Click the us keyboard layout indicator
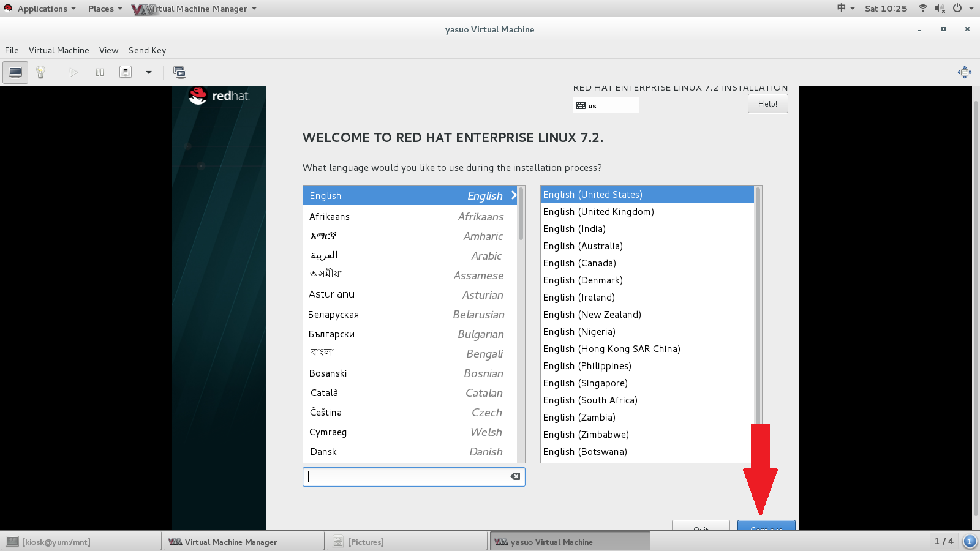 pos(606,105)
